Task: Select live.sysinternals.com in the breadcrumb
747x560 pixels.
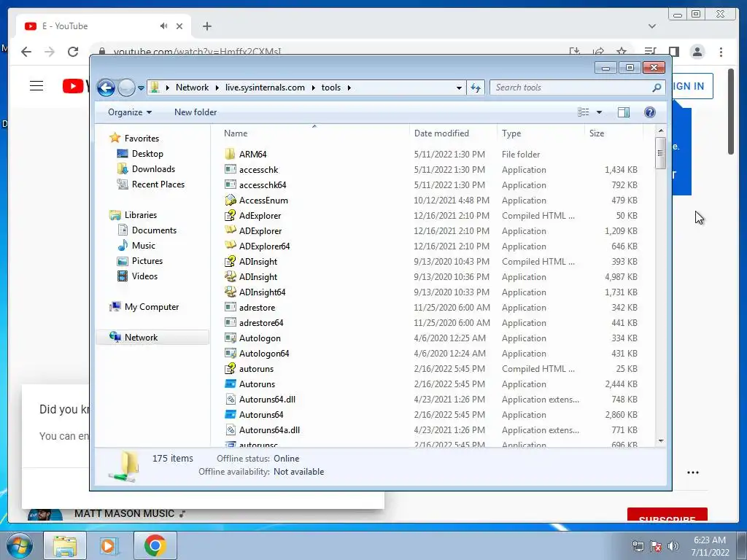Action: point(265,87)
